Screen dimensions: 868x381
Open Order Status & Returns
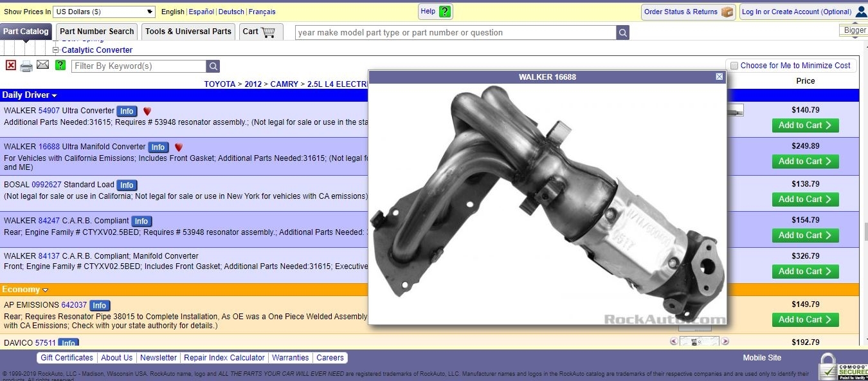click(x=689, y=12)
